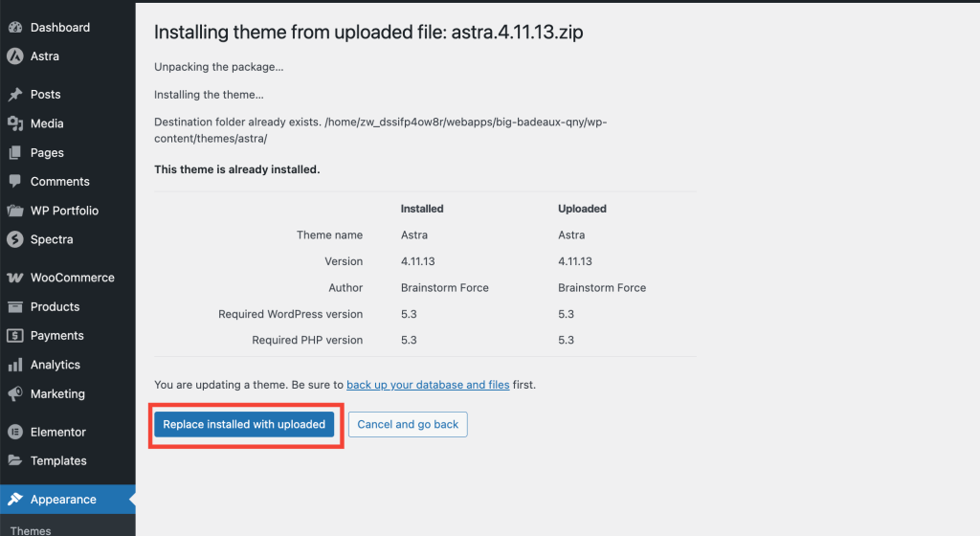Click uploaded theme name Astra
This screenshot has width=980, height=536.
point(571,234)
